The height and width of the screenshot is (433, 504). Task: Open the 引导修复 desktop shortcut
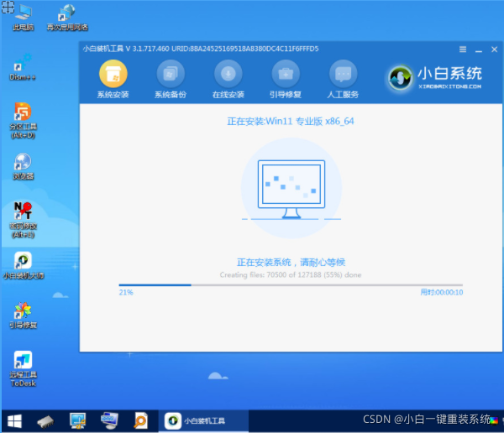tap(23, 316)
